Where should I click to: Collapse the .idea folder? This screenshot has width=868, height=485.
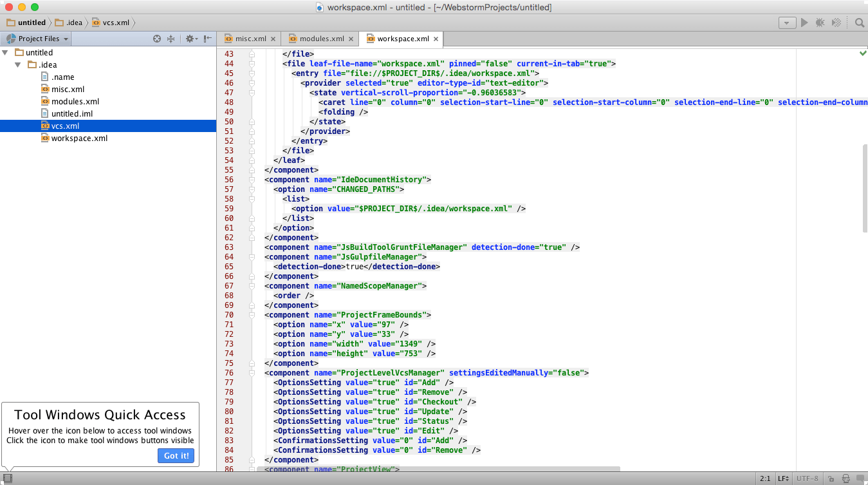[18, 65]
